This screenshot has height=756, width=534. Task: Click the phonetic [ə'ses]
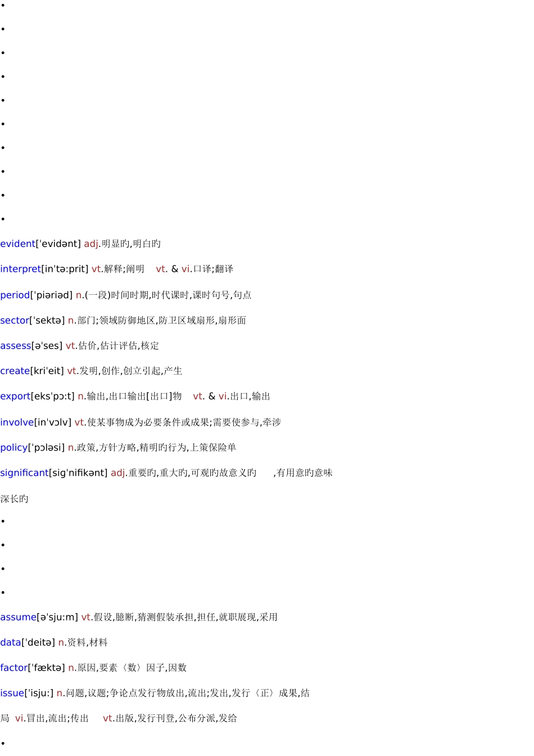(x=47, y=345)
